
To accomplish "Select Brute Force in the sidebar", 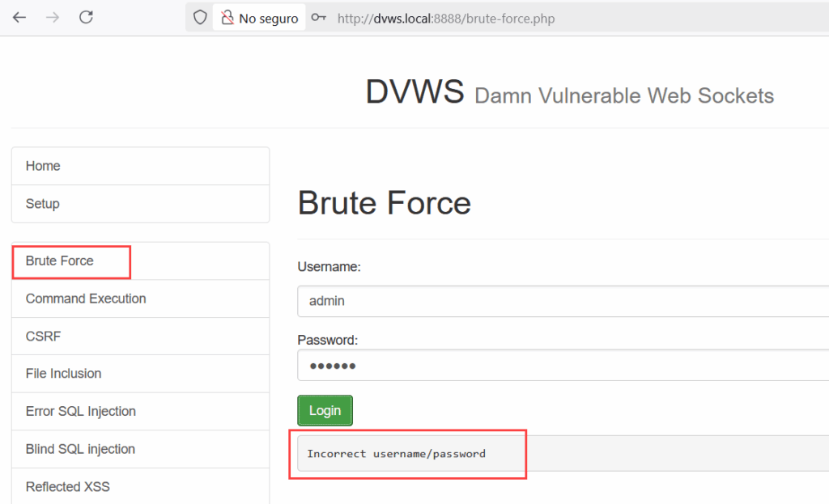I will pos(141,261).
